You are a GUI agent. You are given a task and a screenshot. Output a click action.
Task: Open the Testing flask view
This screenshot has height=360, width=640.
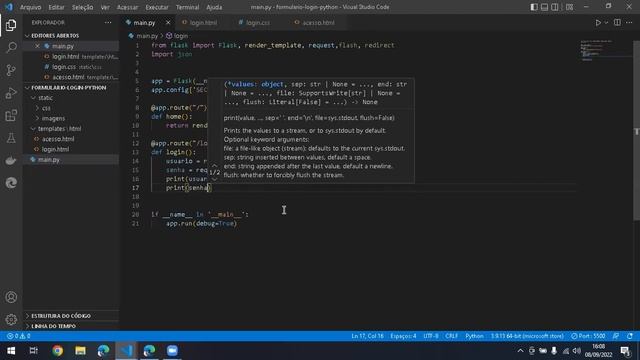[x=11, y=138]
